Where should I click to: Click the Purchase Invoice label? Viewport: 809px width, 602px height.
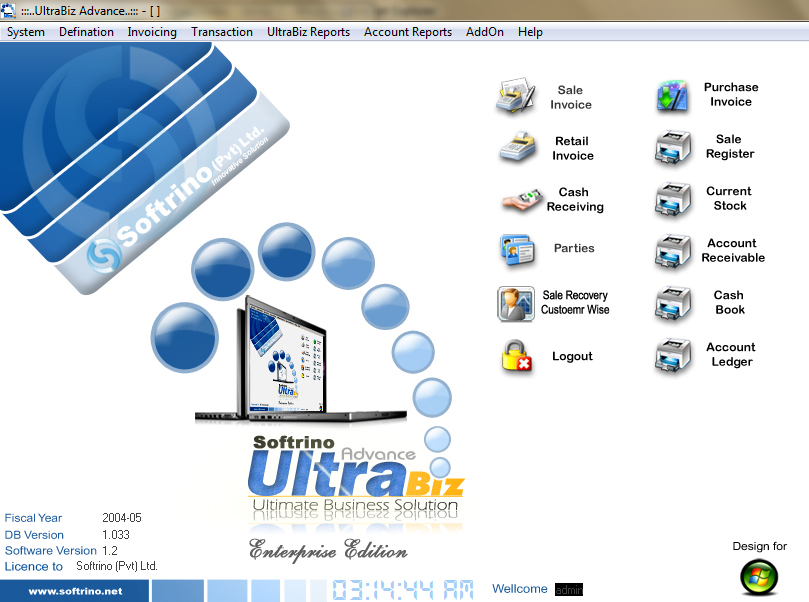(x=731, y=94)
